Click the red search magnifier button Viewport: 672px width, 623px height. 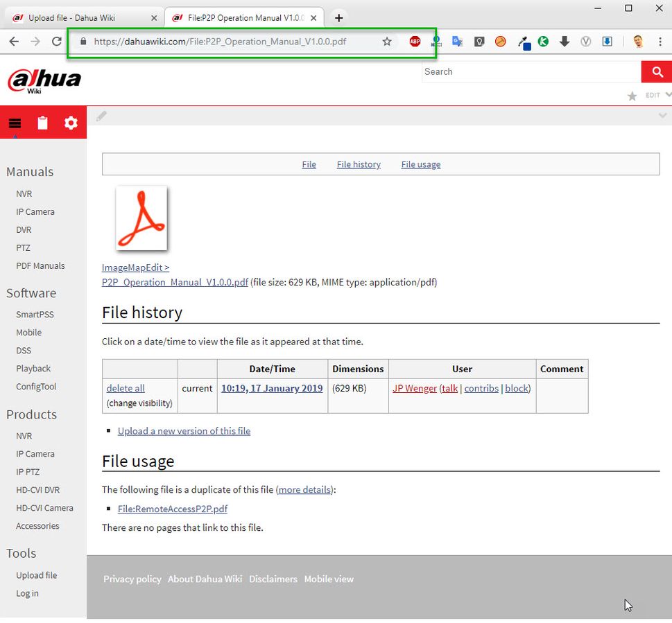click(657, 71)
